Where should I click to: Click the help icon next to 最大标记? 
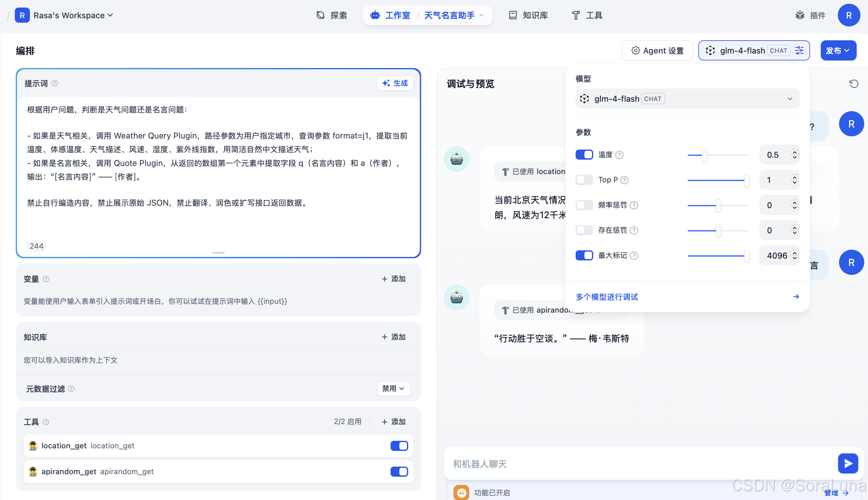[634, 255]
